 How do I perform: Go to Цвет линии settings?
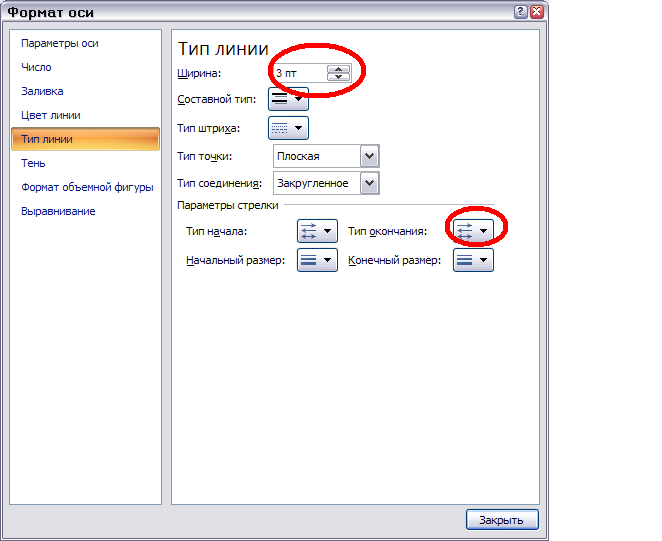(51, 116)
